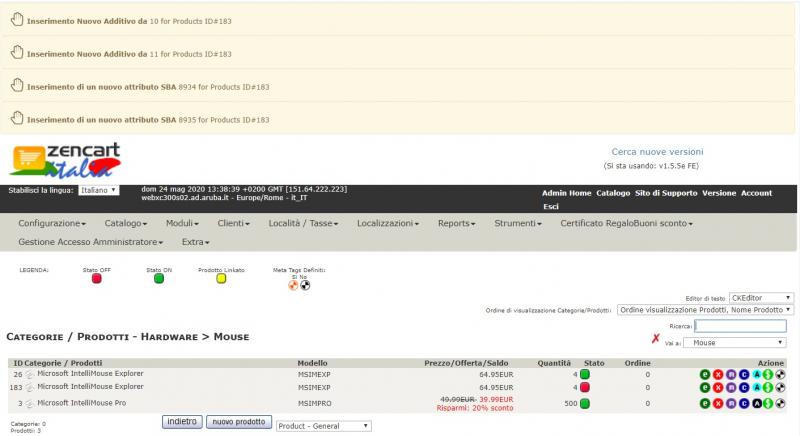Image resolution: width=800 pixels, height=436 pixels.
Task: Open the black A attributes icon for IntelliMouse Pro
Action: (x=757, y=403)
